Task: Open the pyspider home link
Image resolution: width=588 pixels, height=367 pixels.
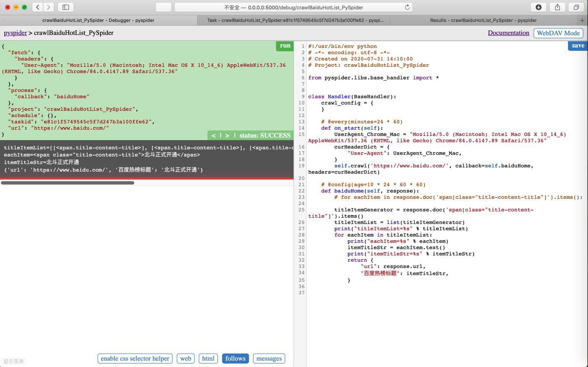Action: tap(15, 33)
